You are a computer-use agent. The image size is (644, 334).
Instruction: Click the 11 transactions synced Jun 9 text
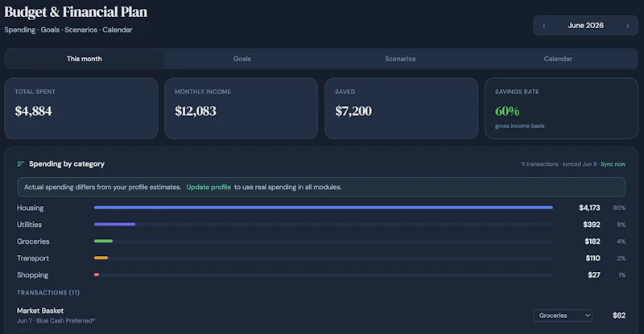coord(559,164)
